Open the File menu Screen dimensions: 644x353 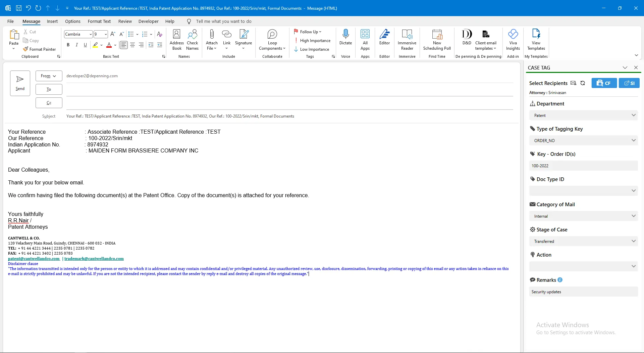10,21
